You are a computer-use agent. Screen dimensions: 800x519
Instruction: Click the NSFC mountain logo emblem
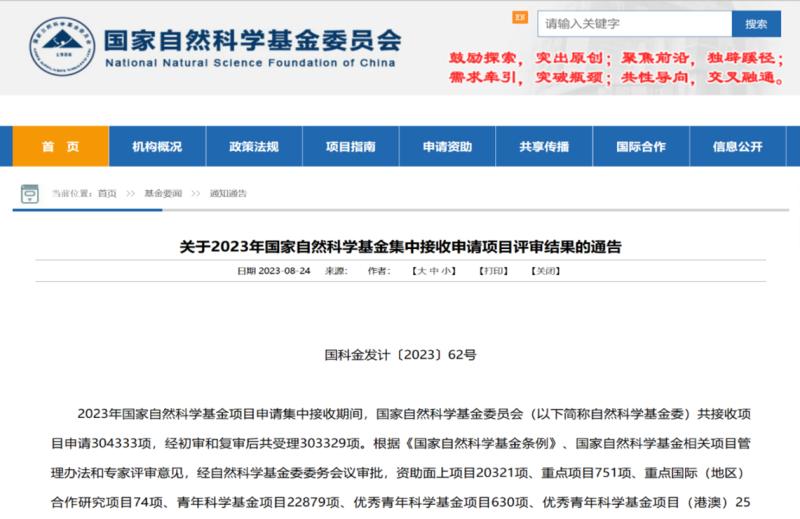pos(63,46)
